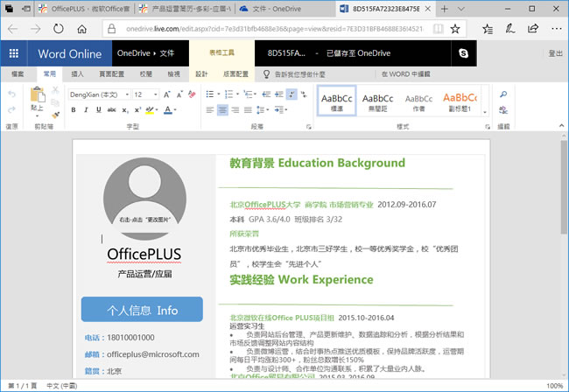Viewport: 569px width, 392px height.
Task: Click the lightbulb Tell Me icon
Action: click(266, 74)
